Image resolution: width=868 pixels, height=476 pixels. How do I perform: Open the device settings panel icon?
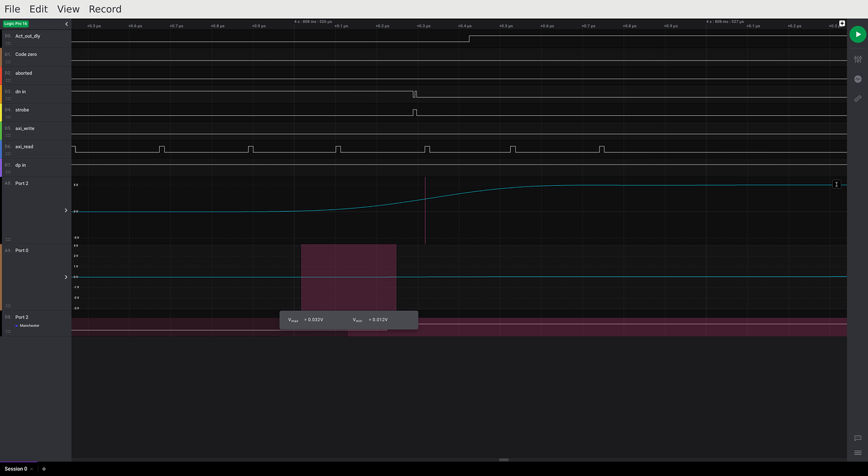(858, 59)
